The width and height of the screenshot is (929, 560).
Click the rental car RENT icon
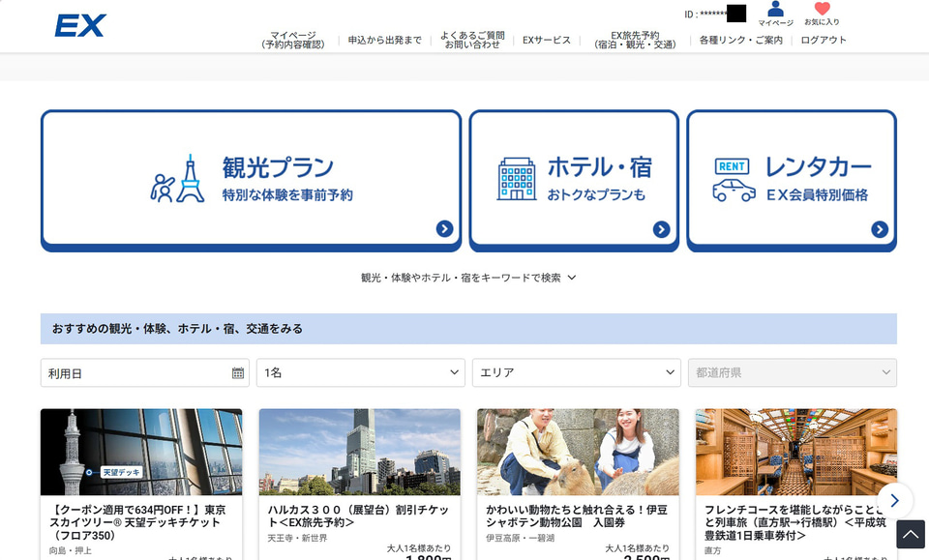pos(734,180)
